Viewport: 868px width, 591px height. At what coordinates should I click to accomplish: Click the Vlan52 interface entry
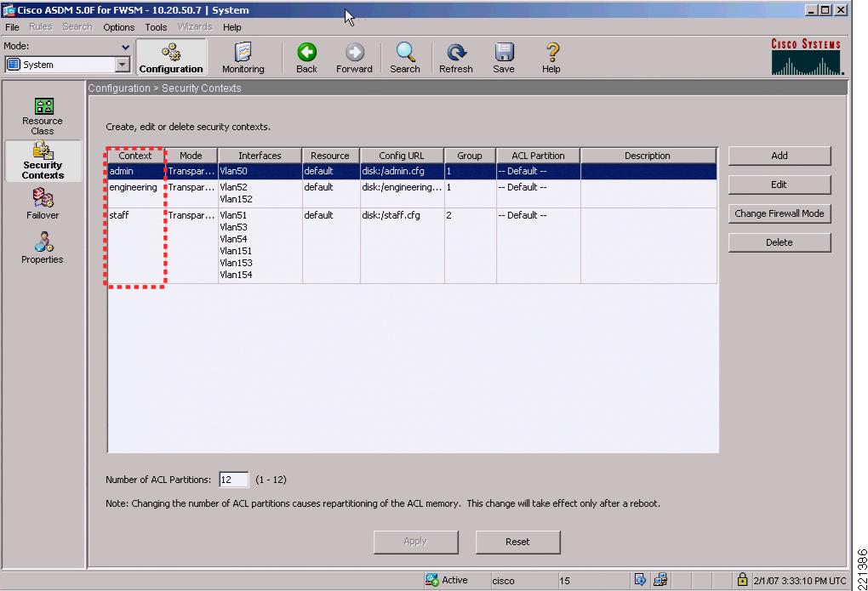233,188
